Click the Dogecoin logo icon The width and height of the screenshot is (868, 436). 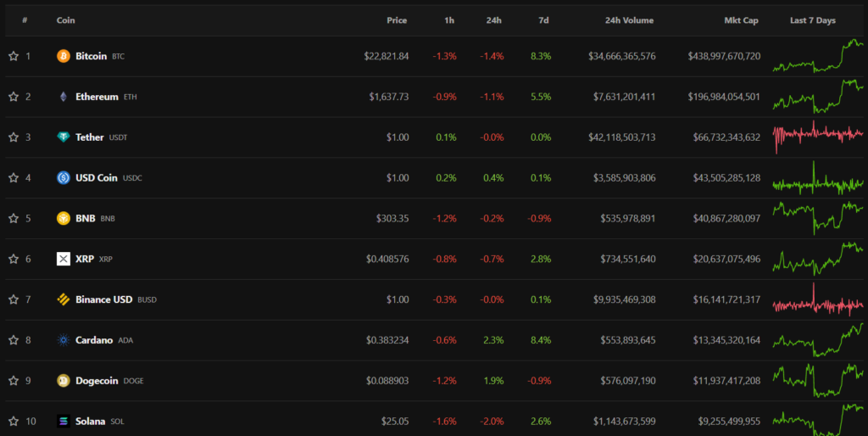64,381
